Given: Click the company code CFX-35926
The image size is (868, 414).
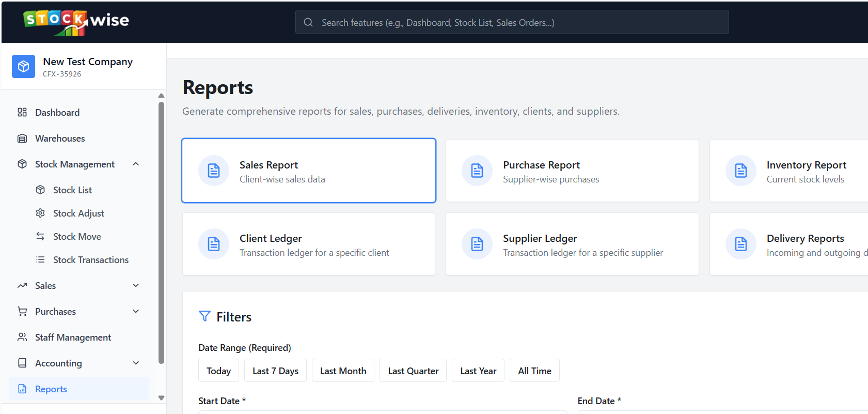Looking at the screenshot, I should pyautogui.click(x=62, y=74).
